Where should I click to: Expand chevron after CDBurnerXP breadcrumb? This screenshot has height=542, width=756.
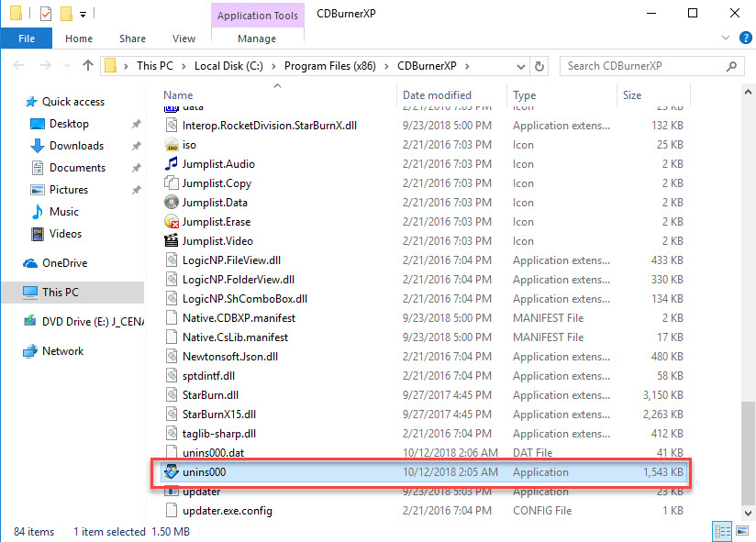tap(467, 66)
